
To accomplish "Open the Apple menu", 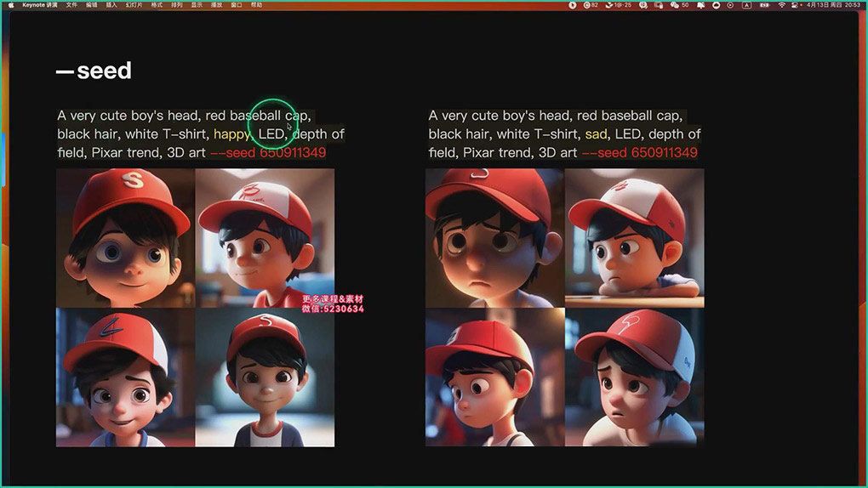I will (x=10, y=4).
